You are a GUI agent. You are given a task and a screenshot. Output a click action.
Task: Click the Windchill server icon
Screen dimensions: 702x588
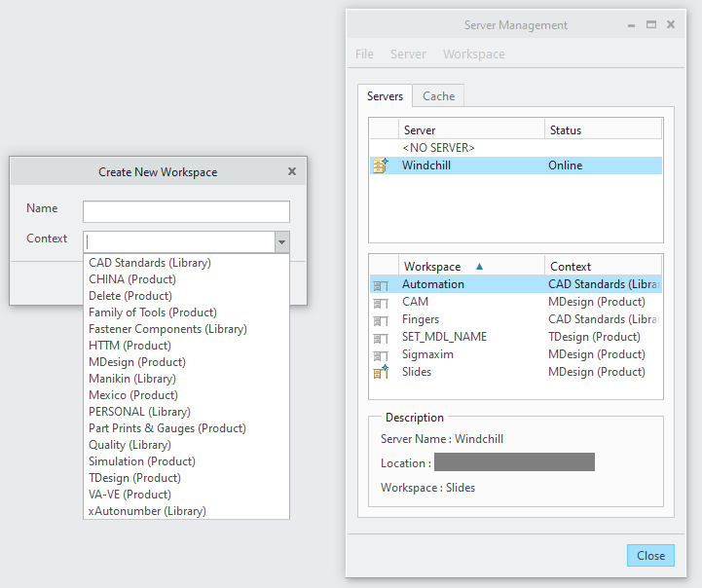(x=381, y=165)
